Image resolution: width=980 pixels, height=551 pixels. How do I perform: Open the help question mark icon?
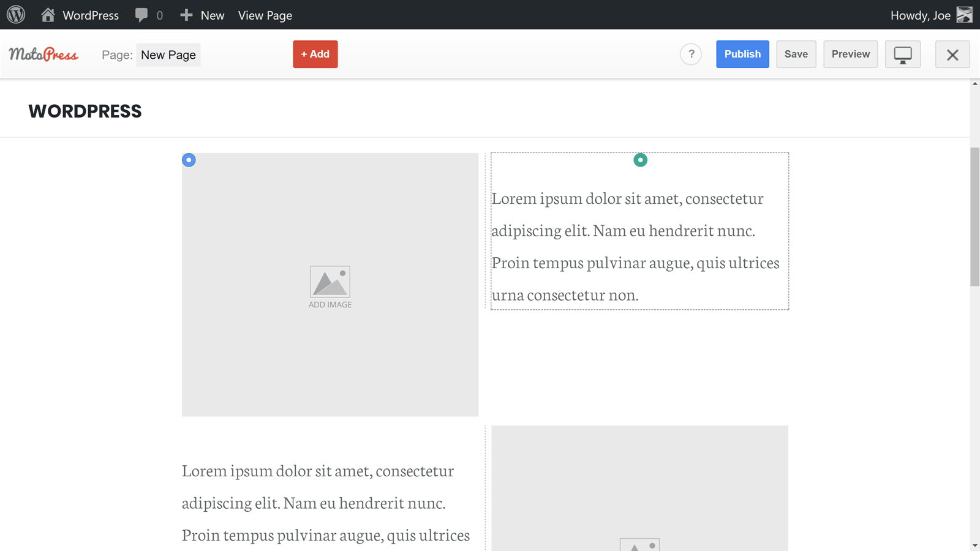(691, 54)
